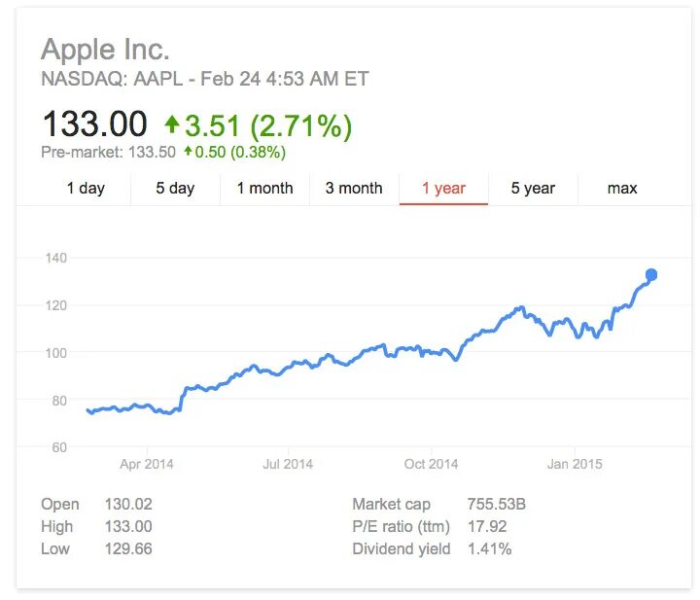Viewport: 700px width, 600px height.
Task: Click the 1 year tab
Action: [443, 189]
